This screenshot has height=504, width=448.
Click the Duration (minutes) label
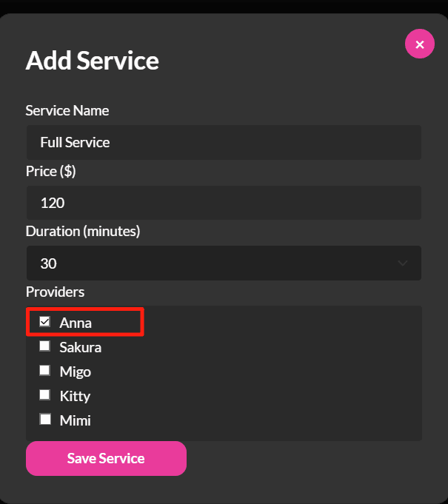(x=83, y=231)
